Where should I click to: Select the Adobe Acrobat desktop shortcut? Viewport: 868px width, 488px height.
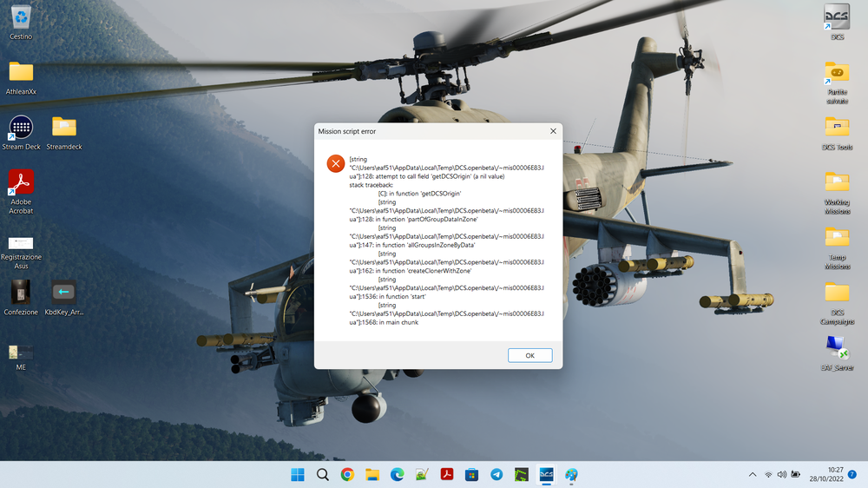tap(21, 192)
